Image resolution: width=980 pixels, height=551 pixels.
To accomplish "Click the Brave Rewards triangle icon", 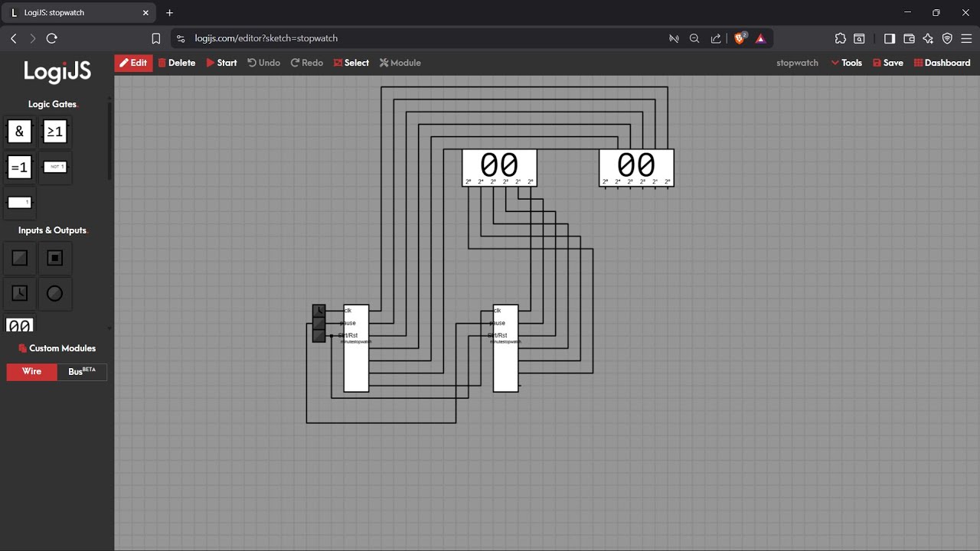I will coord(761,38).
